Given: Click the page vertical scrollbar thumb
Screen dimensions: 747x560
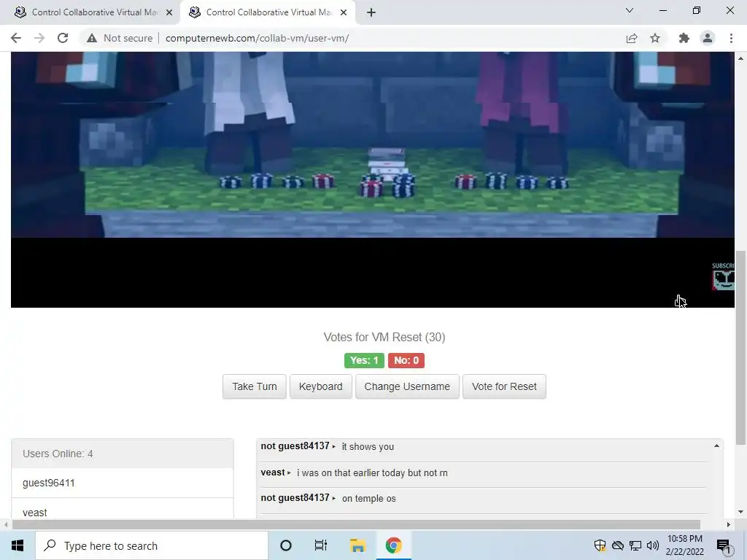Looking at the screenshot, I should (x=741, y=348).
